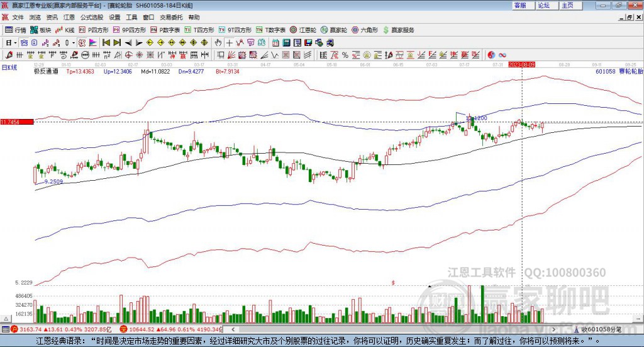Open the 9T四方形 tool
The height and width of the screenshot is (347, 644).
point(235,30)
